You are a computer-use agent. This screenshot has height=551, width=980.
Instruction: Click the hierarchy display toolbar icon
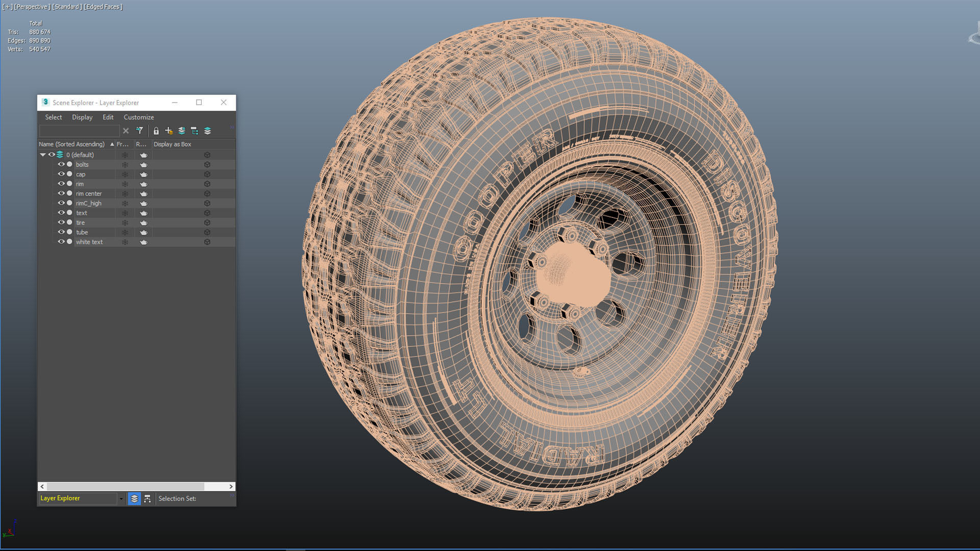(194, 131)
